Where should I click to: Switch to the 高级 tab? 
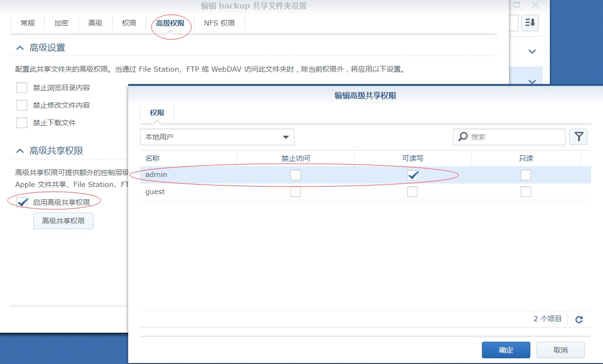click(x=95, y=23)
